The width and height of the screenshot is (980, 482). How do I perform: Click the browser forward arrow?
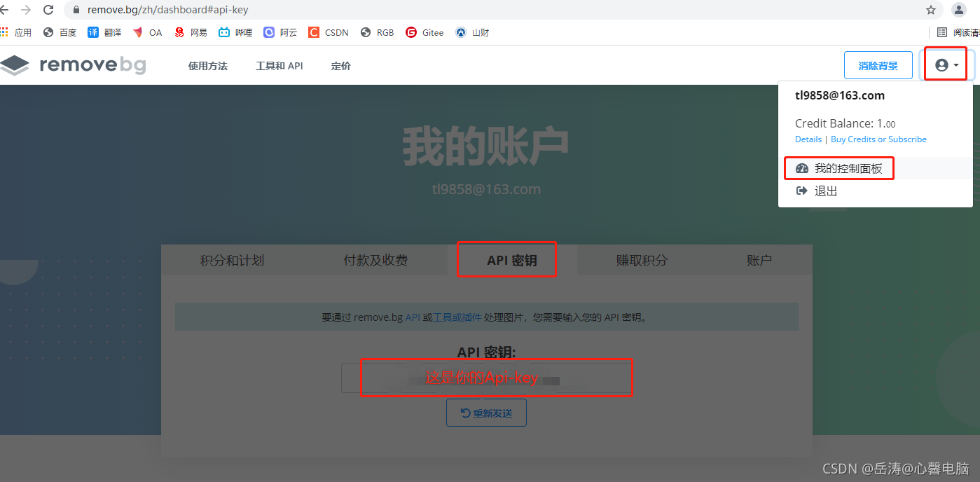click(26, 10)
